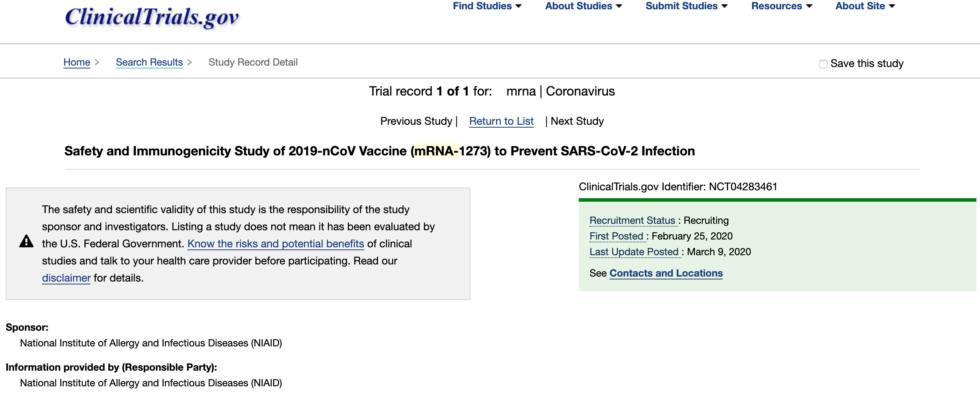This screenshot has width=980, height=402.
Task: Open Contacts and Locations link
Action: (x=666, y=273)
